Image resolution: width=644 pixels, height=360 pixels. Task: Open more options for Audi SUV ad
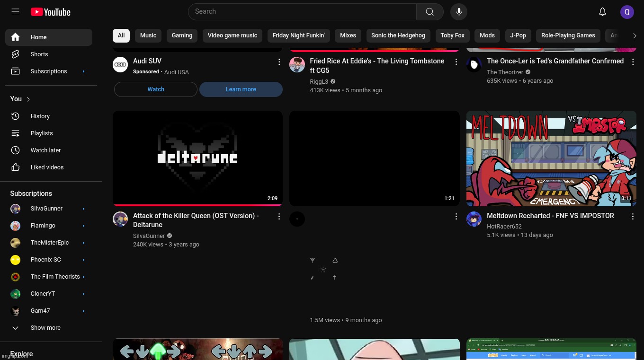coord(279,62)
